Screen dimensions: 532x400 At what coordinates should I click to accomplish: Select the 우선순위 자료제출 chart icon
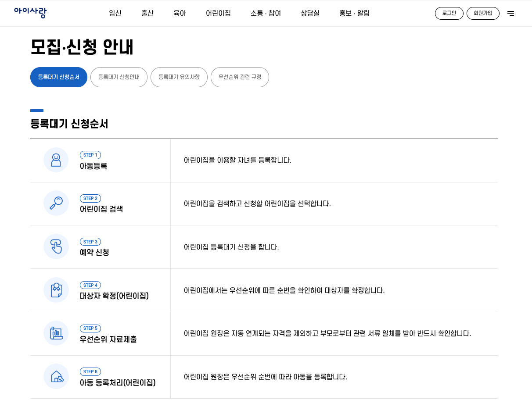tap(56, 333)
